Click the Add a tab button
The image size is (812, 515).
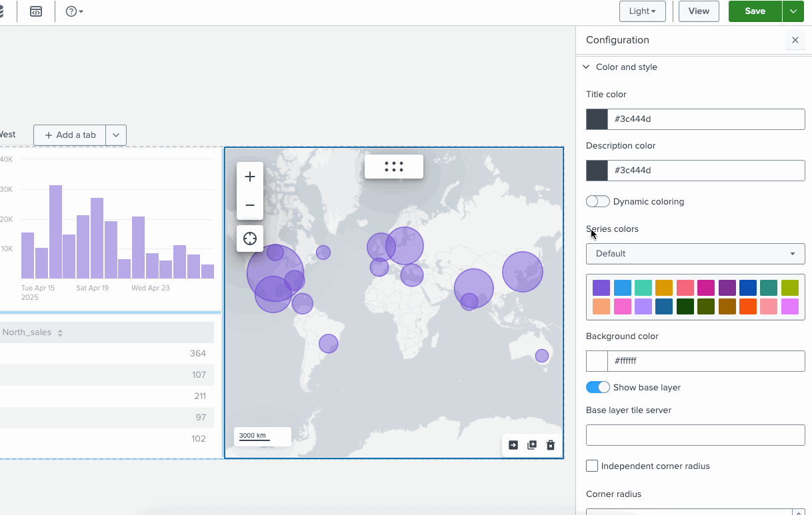[x=70, y=135]
